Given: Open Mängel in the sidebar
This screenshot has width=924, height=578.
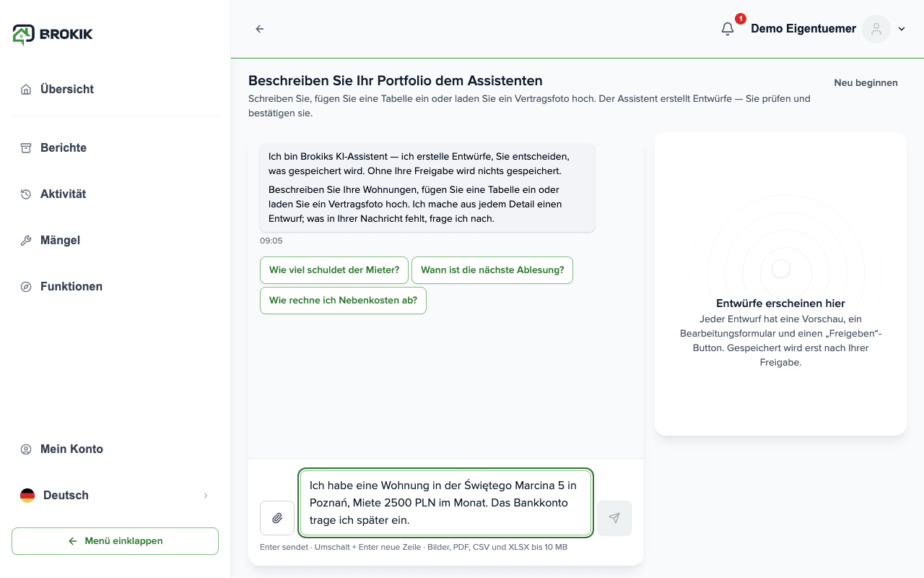Looking at the screenshot, I should [x=115, y=241].
